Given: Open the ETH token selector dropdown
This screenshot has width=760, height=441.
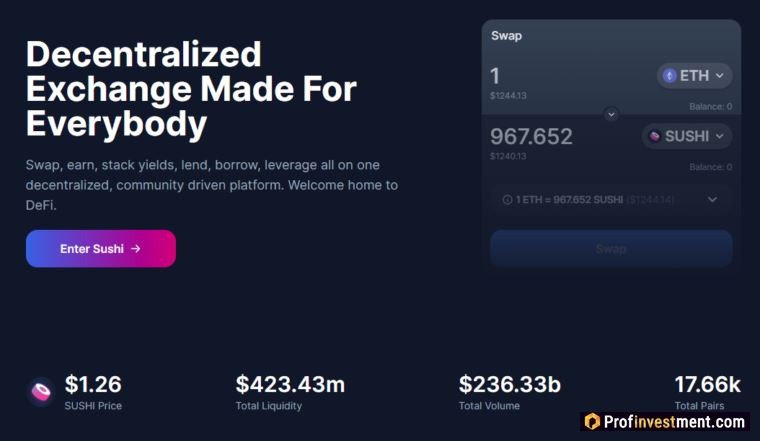Looking at the screenshot, I should [694, 76].
